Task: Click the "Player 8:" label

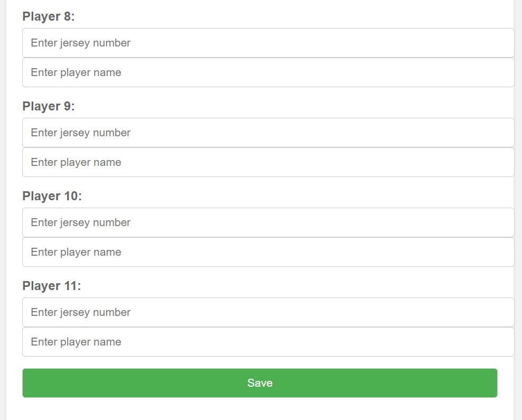Action: coord(49,16)
